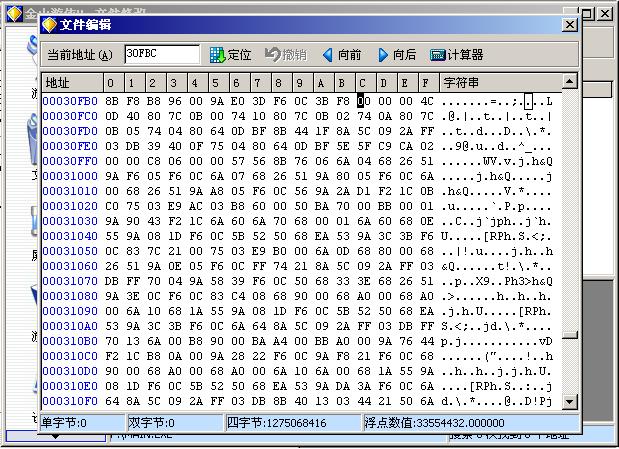The image size is (619, 449).
Task: Click column header F
Action: coord(428,83)
